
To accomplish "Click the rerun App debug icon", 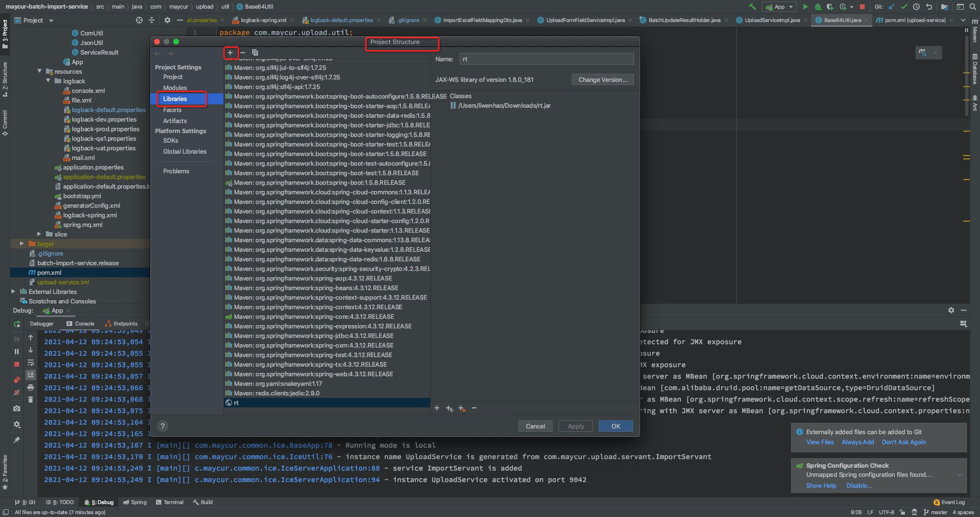I will pyautogui.click(x=17, y=324).
